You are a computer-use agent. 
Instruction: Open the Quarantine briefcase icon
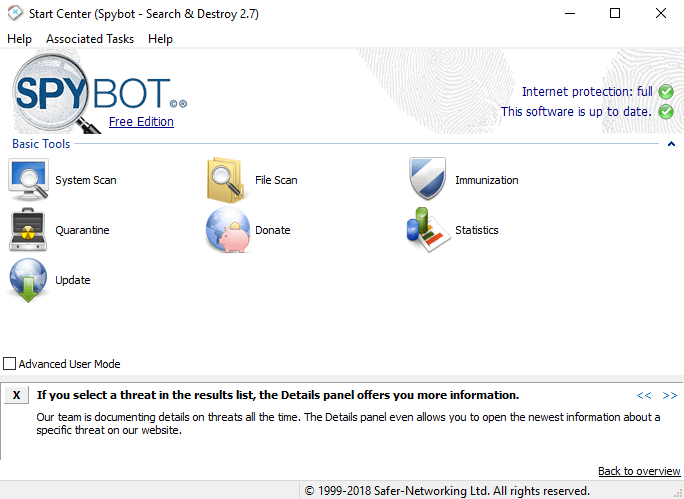(28, 229)
